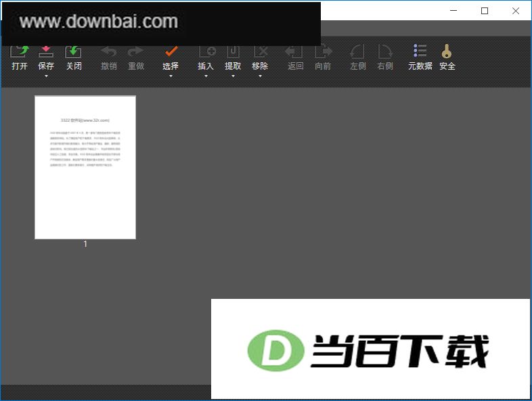Expand the 提取 dropdown arrow
This screenshot has height=401, width=532.
pos(233,76)
